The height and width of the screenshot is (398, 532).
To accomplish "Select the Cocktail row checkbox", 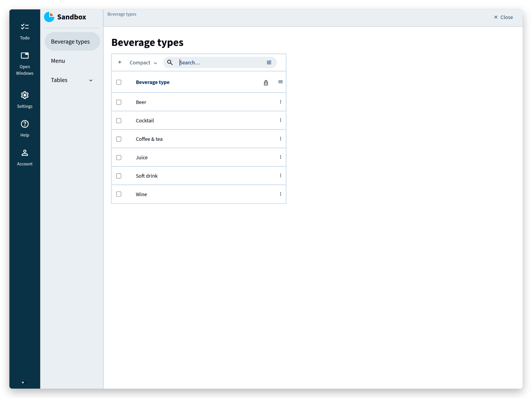I will (x=119, y=121).
